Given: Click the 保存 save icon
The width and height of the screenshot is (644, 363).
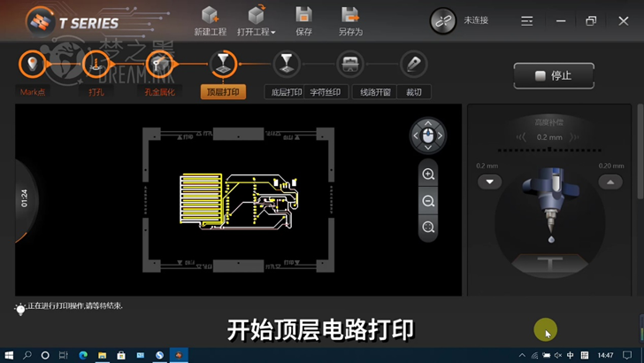Looking at the screenshot, I should (x=303, y=15).
